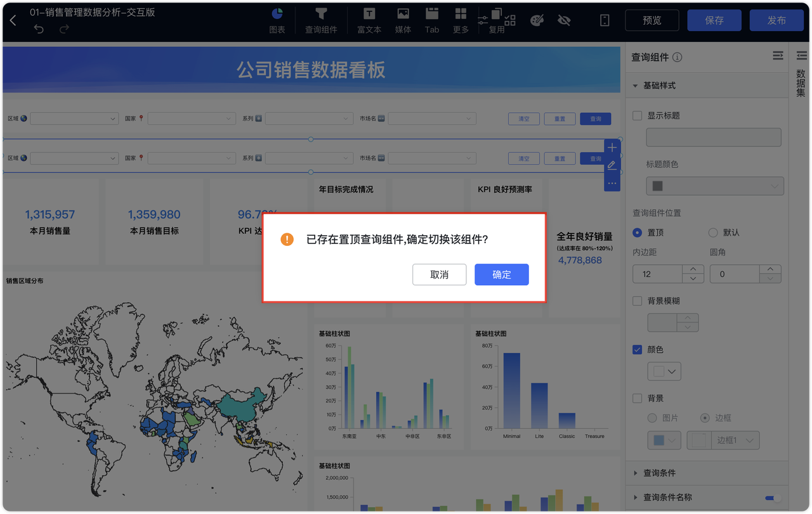Screen dimensions: 812x514
Task: Edit the query component via pencil icon
Action: click(612, 165)
